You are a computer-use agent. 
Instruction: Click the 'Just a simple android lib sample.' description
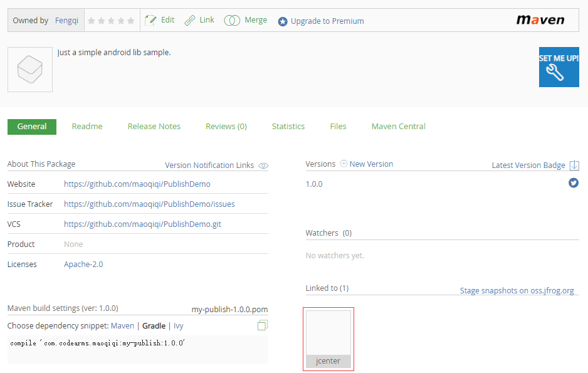tap(114, 53)
